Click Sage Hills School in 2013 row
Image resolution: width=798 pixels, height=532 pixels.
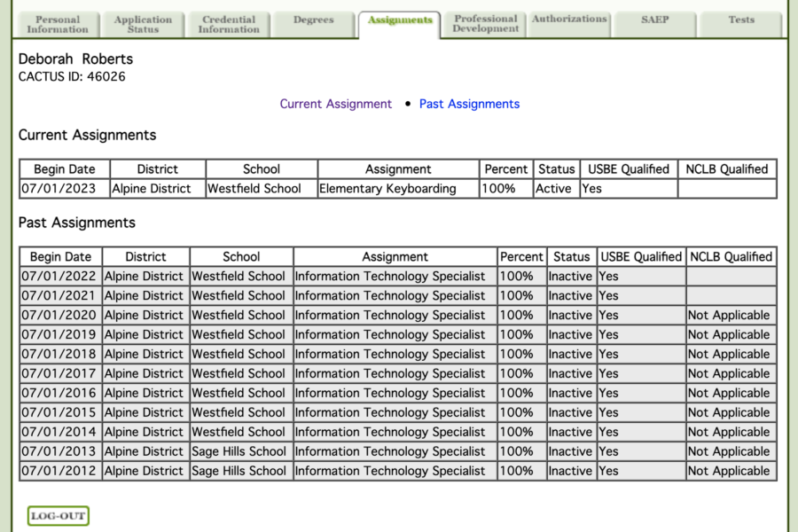point(242,451)
